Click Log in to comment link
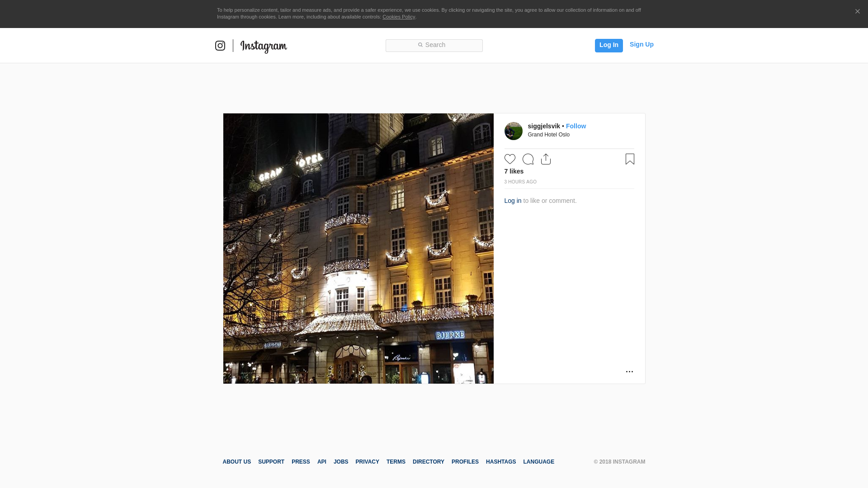The width and height of the screenshot is (868, 488). (x=513, y=201)
